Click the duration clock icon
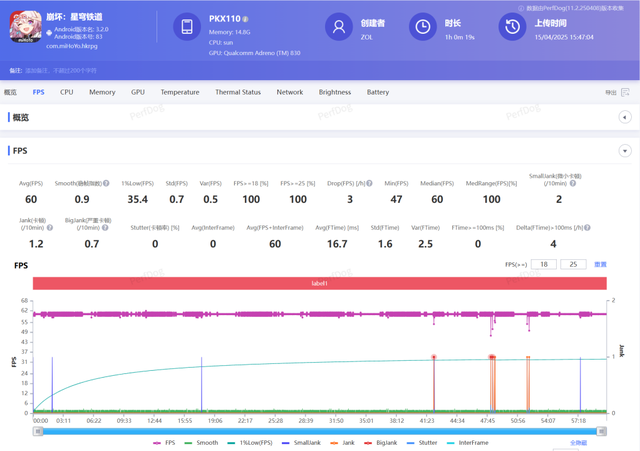The width and height of the screenshot is (640, 451). tap(424, 27)
